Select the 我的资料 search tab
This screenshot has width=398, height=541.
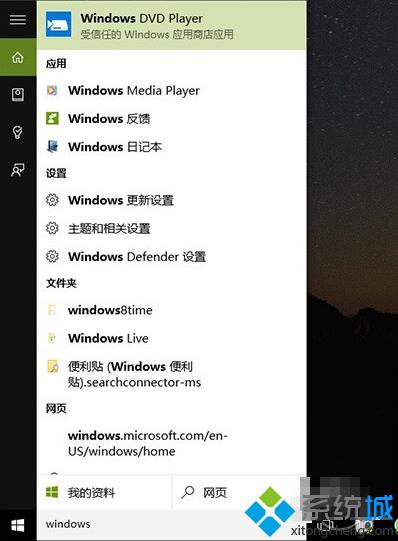click(104, 492)
